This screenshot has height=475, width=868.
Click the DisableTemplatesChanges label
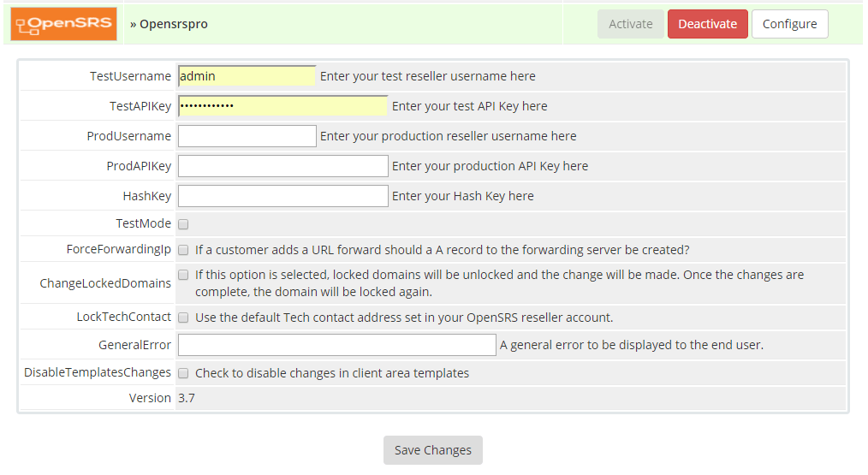(x=98, y=372)
